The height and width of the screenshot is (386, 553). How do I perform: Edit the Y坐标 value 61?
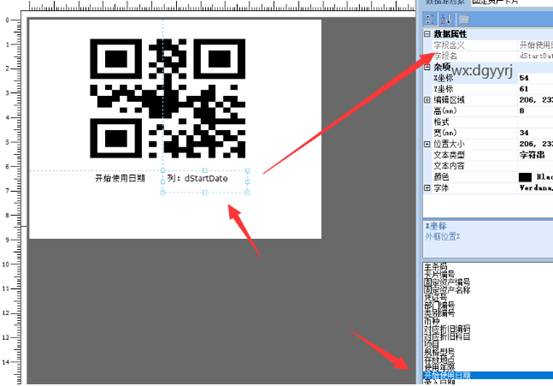tap(524, 89)
